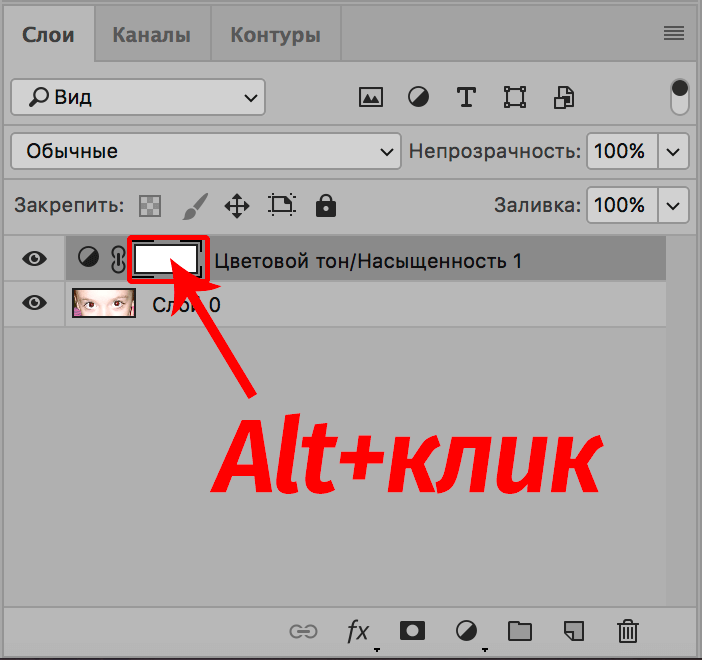This screenshot has height=660, width=702.
Task: Toggle the layer filtering switch
Action: [x=680, y=98]
